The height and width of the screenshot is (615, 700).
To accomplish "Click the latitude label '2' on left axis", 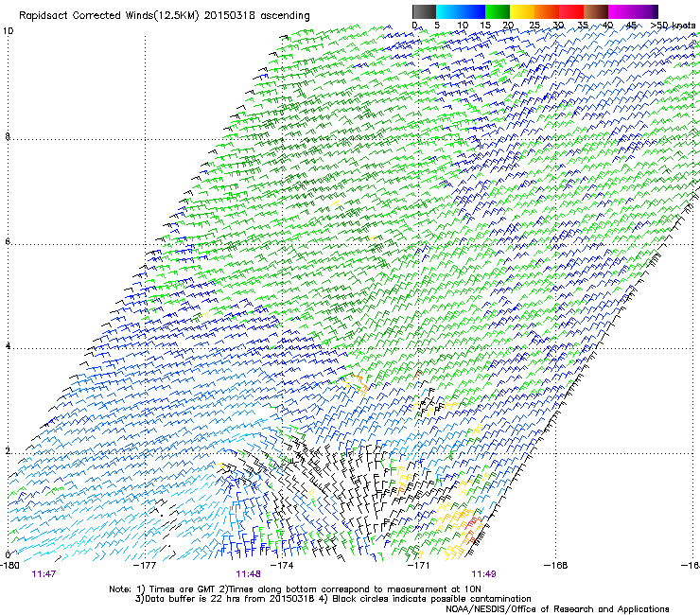I will click(8, 451).
